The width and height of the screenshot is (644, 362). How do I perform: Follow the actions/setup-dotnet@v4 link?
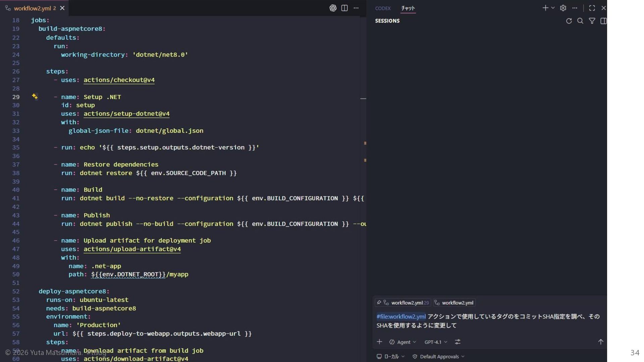point(126,114)
